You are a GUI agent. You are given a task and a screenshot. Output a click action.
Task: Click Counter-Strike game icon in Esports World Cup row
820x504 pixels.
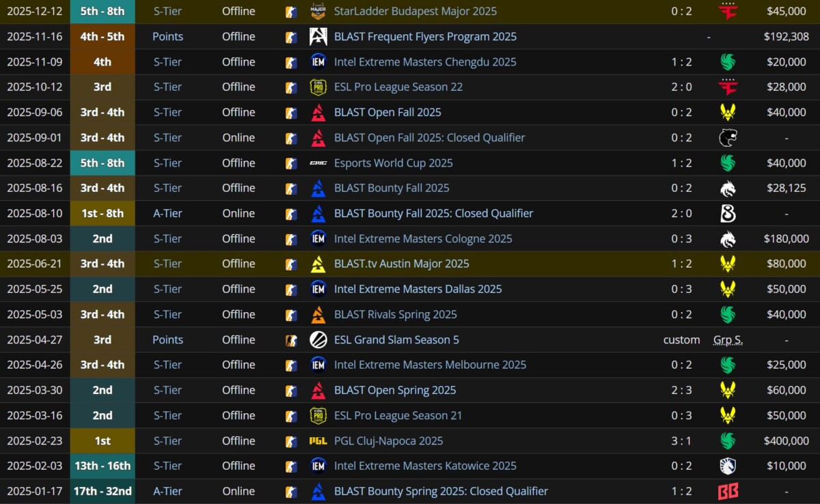coord(291,163)
